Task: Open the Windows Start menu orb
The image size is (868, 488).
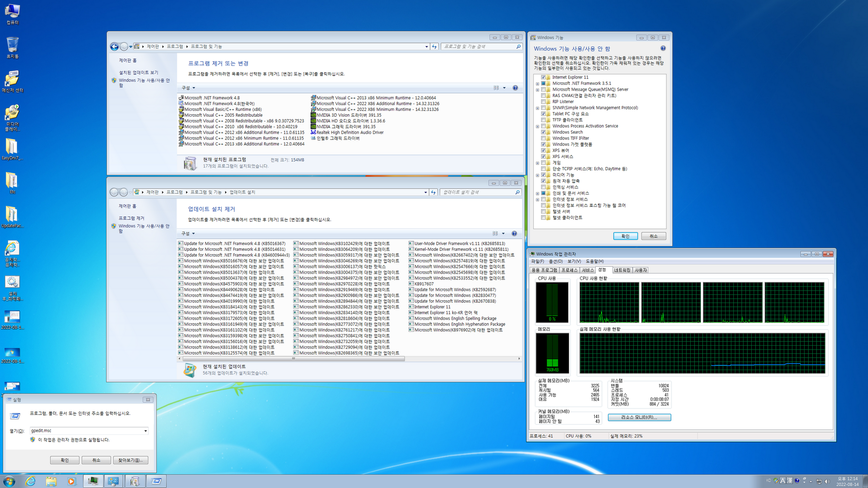Action: (9, 481)
